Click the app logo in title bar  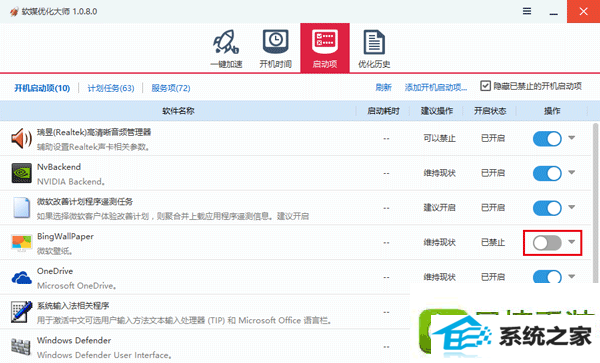14,11
